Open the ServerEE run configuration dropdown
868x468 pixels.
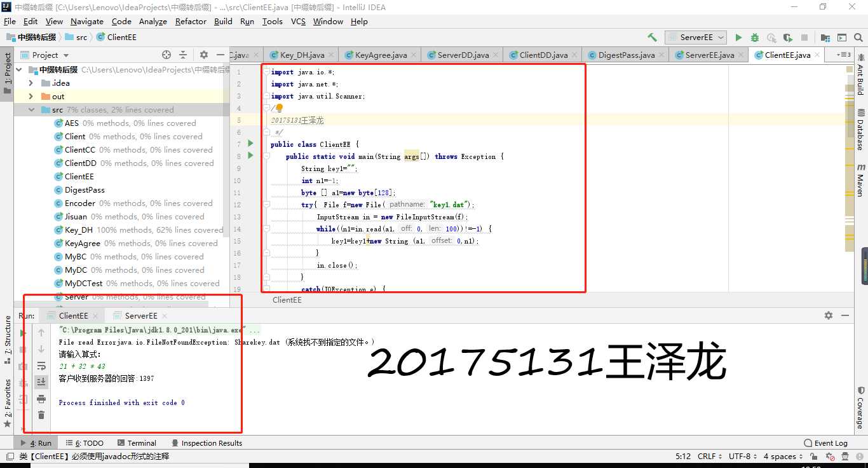point(696,38)
